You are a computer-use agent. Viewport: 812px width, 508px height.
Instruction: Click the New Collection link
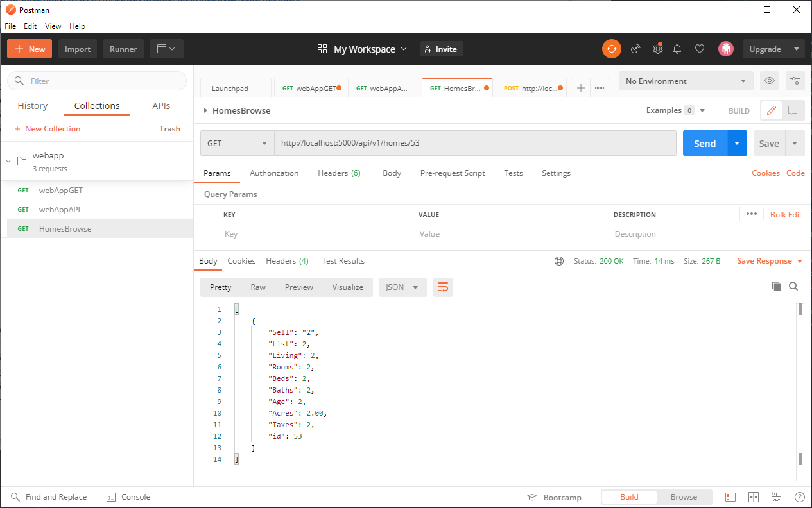(x=48, y=129)
